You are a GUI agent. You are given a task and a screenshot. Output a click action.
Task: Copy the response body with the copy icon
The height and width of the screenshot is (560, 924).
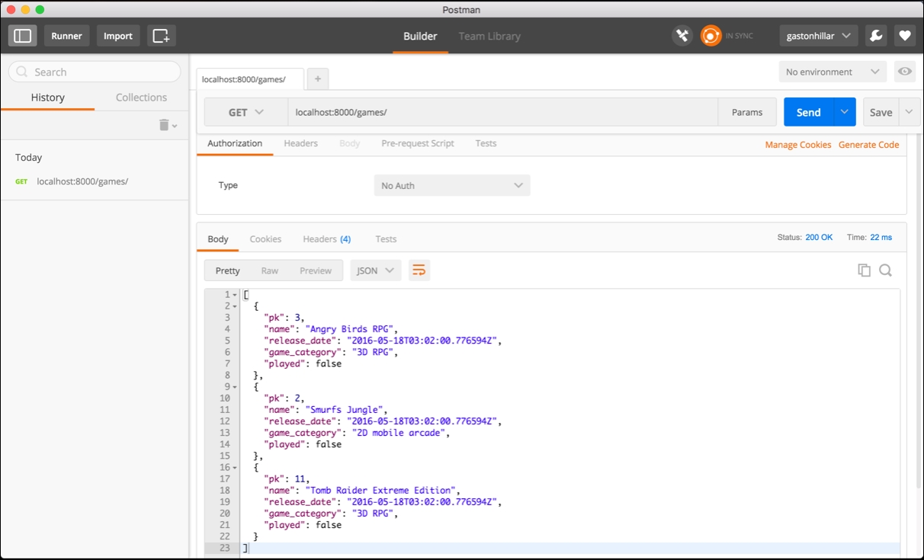click(864, 270)
